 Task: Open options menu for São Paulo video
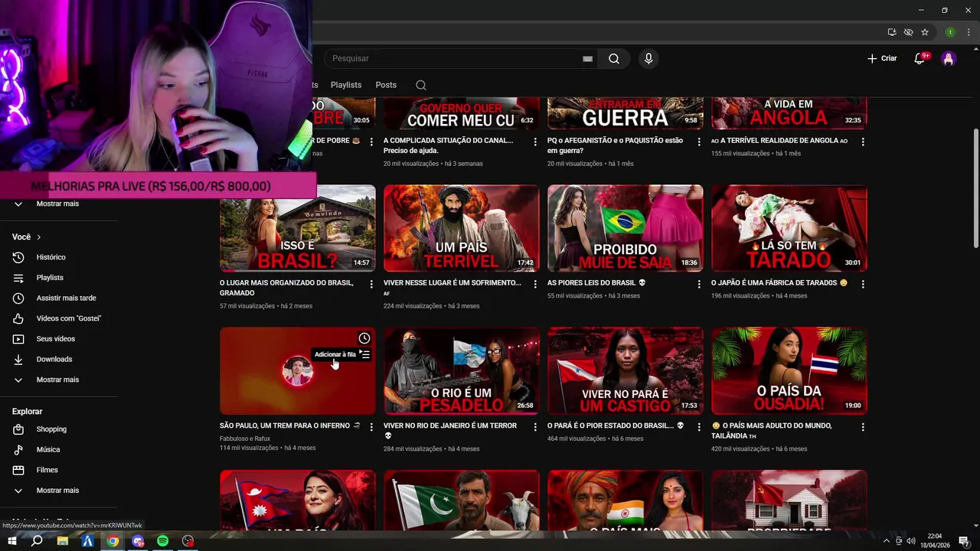point(371,426)
